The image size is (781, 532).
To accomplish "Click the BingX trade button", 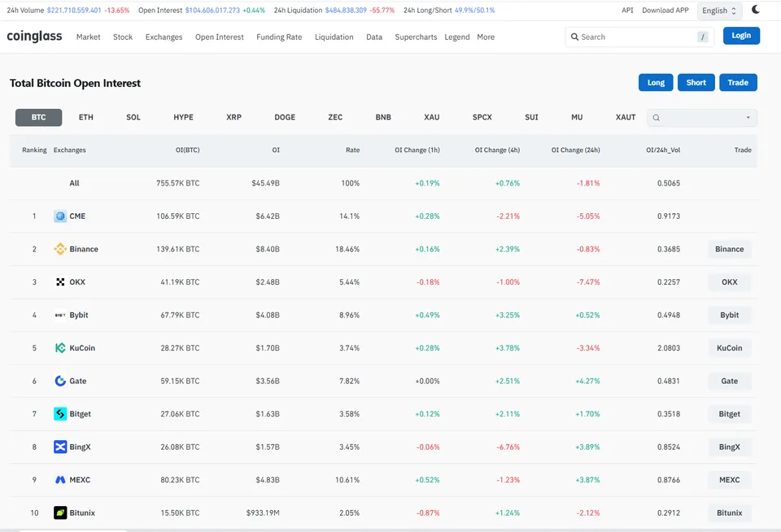I will (x=729, y=447).
